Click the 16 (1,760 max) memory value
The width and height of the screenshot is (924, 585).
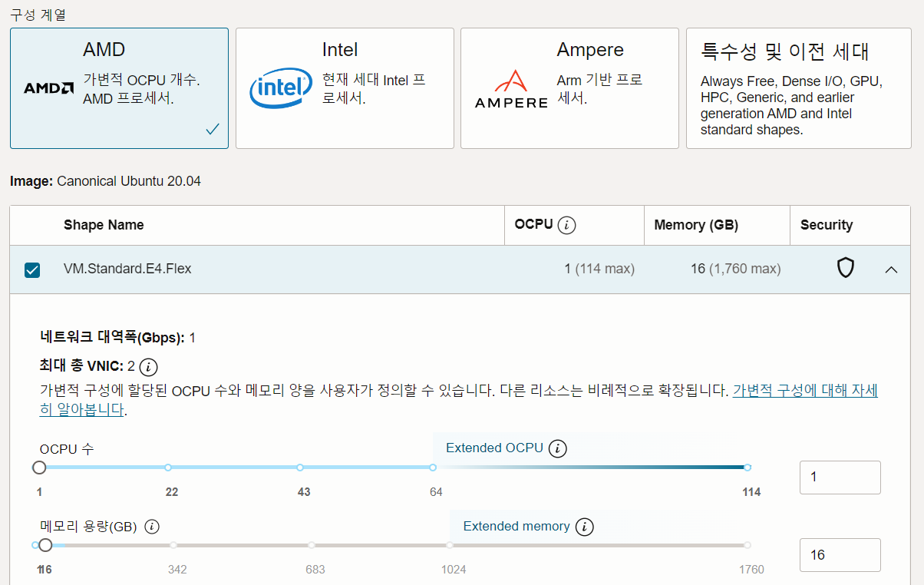[736, 269]
